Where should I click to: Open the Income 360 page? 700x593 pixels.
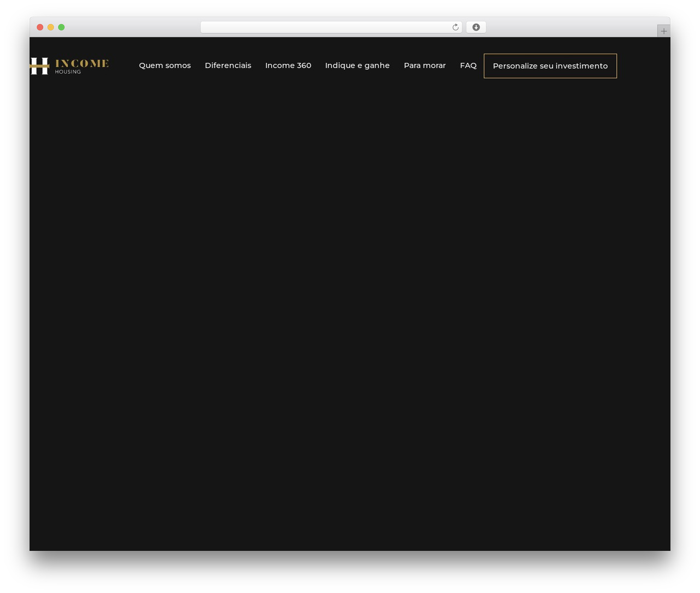pyautogui.click(x=288, y=66)
